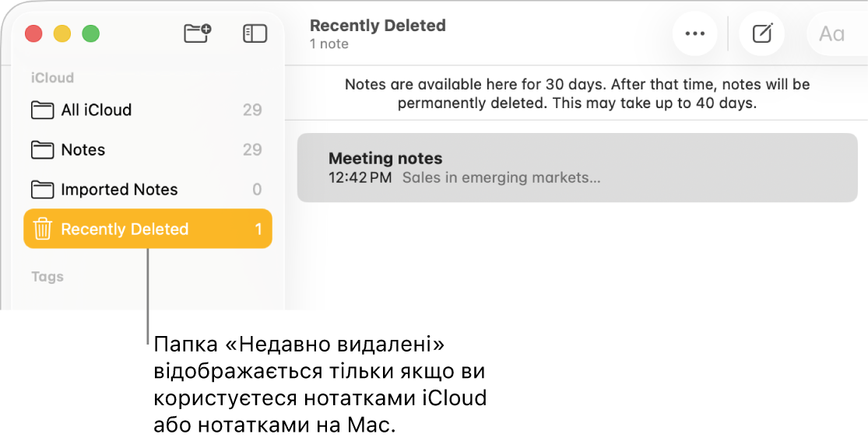Click the New Folder icon
This screenshot has height=441, width=868.
coord(197,33)
